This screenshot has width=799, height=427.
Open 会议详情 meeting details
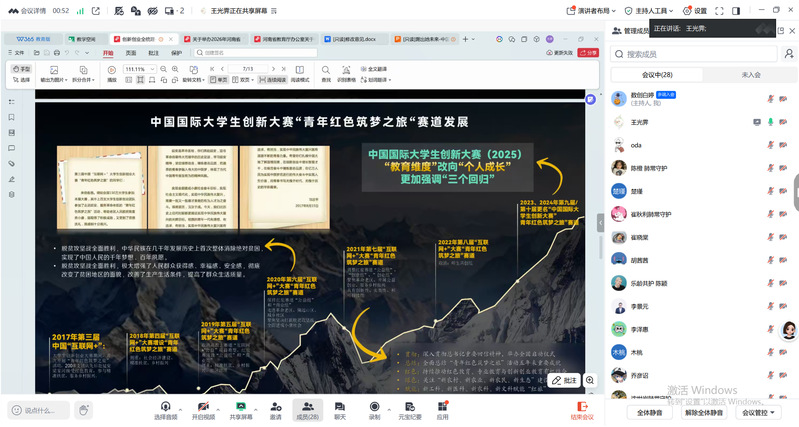click(28, 10)
